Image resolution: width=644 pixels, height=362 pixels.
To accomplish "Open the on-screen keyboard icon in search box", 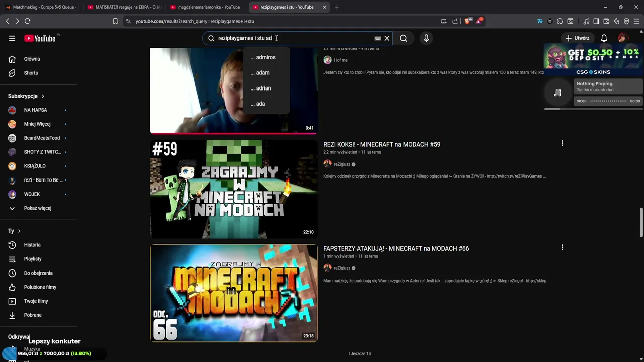I will [378, 38].
